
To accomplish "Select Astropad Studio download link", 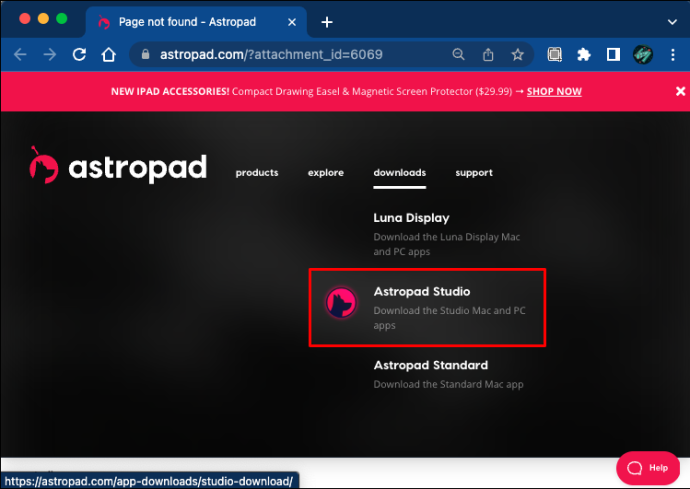I will tap(422, 291).
